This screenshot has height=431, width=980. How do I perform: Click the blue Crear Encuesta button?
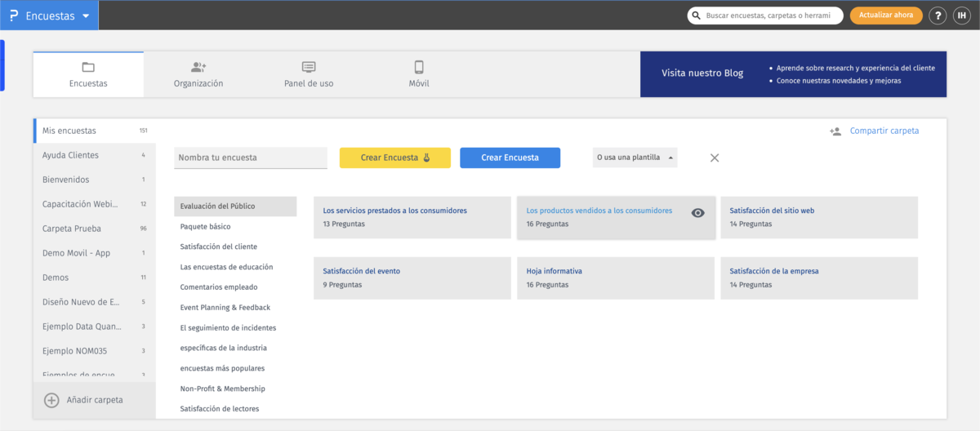point(510,158)
